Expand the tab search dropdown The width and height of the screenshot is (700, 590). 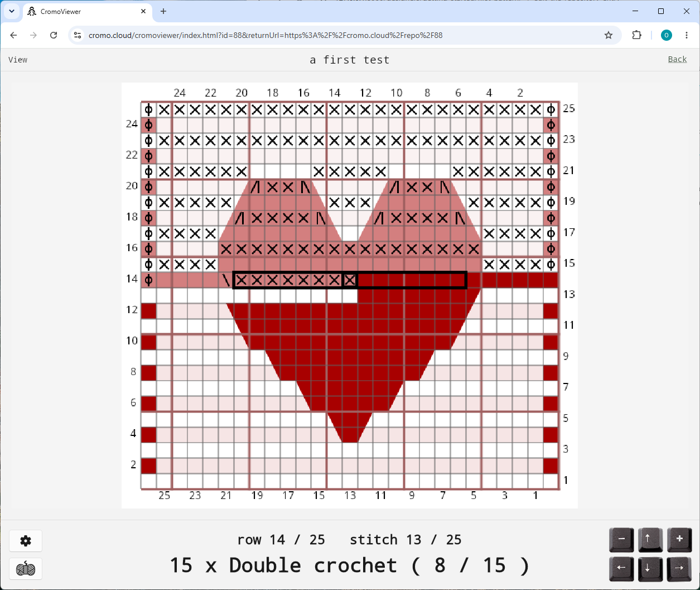coord(11,11)
